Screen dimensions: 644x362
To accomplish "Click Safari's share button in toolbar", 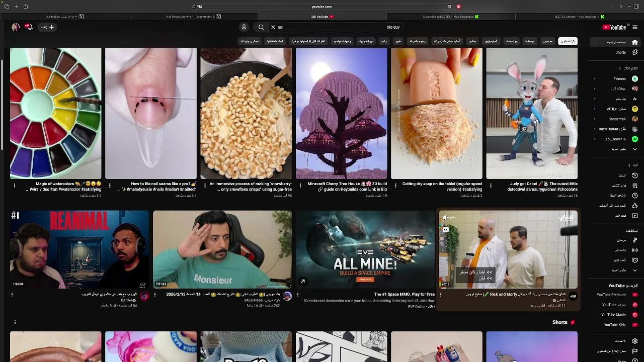I will (x=26, y=7).
